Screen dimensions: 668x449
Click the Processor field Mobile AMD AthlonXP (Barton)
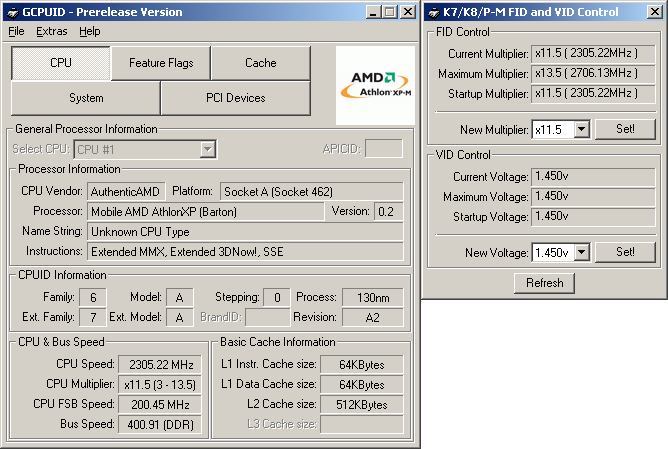tap(205, 212)
